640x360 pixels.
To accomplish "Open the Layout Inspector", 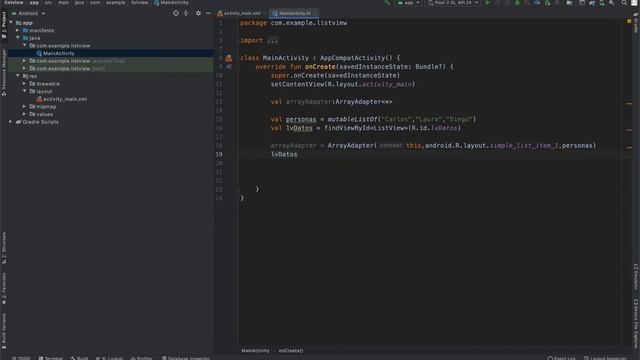I will click(x=605, y=358).
